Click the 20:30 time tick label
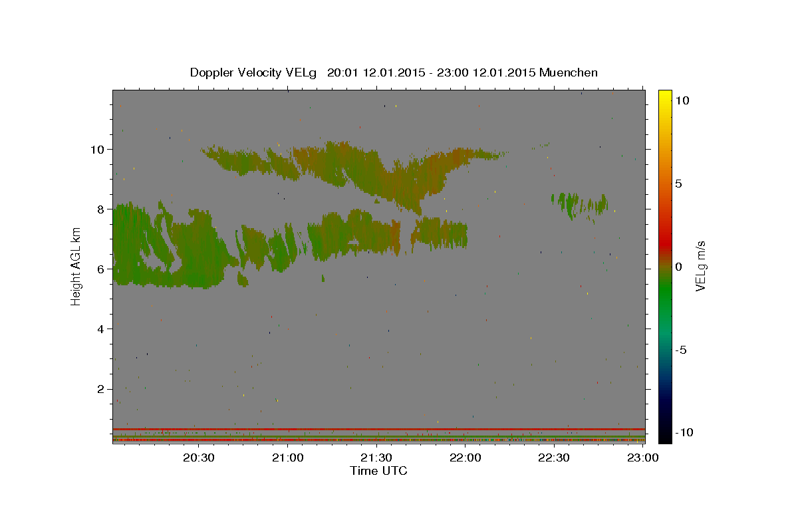The image size is (798, 532). (x=198, y=458)
